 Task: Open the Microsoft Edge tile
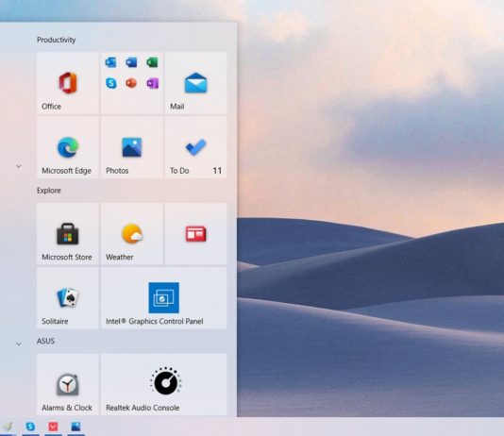point(68,147)
